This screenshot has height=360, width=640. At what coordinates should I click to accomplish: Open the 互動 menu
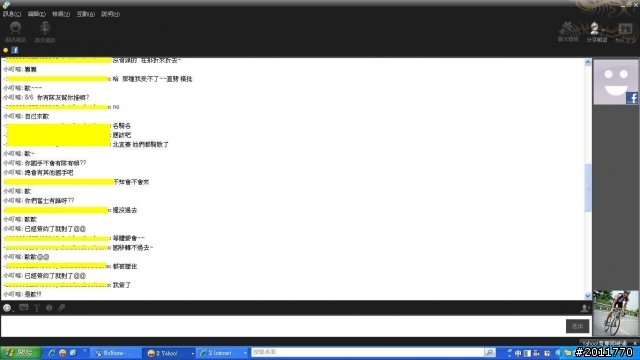coord(85,14)
